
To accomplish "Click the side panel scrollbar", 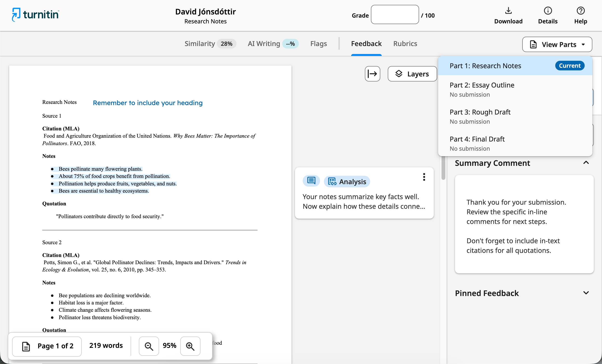I will [443, 168].
